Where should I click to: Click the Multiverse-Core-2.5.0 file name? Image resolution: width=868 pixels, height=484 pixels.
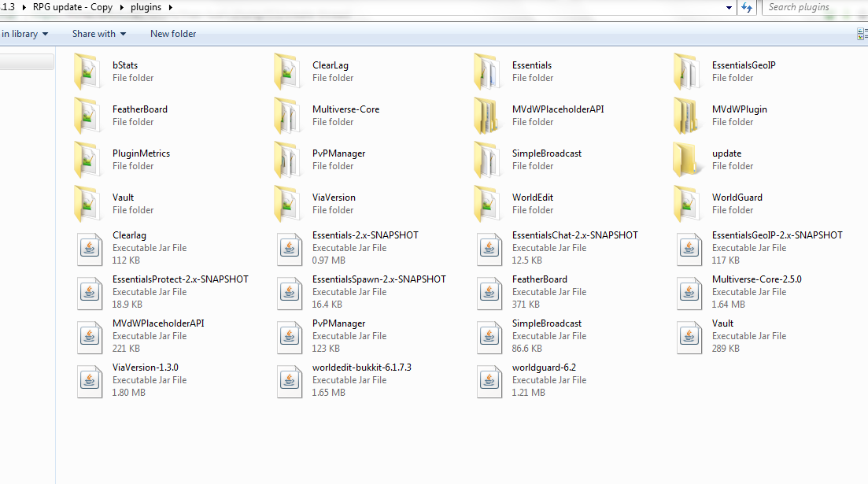tap(757, 279)
